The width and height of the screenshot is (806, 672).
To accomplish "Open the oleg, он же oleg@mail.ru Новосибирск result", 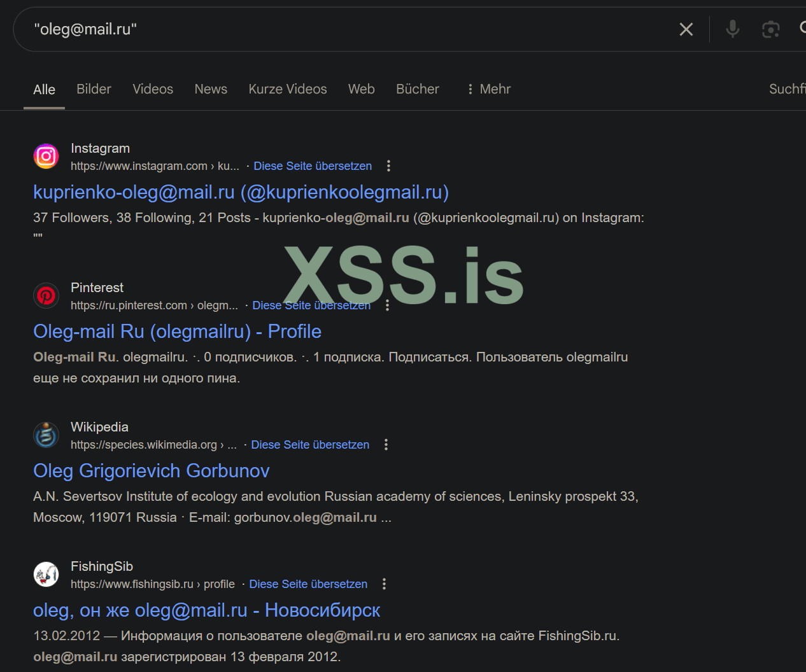I will point(206,610).
